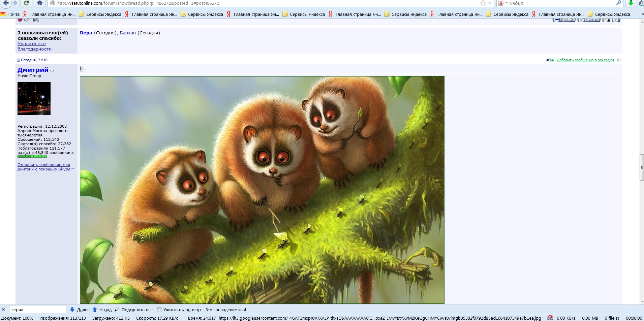This screenshot has width=644, height=321.
Task: Go back using the browser back arrow
Action: [6, 3]
